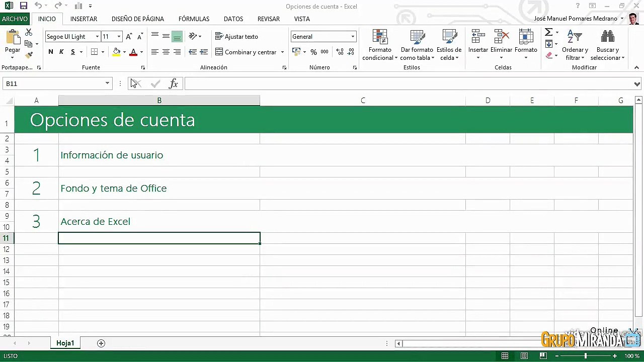The width and height of the screenshot is (644, 362).
Task: Select the Hoja1 sheet tab
Action: click(65, 343)
